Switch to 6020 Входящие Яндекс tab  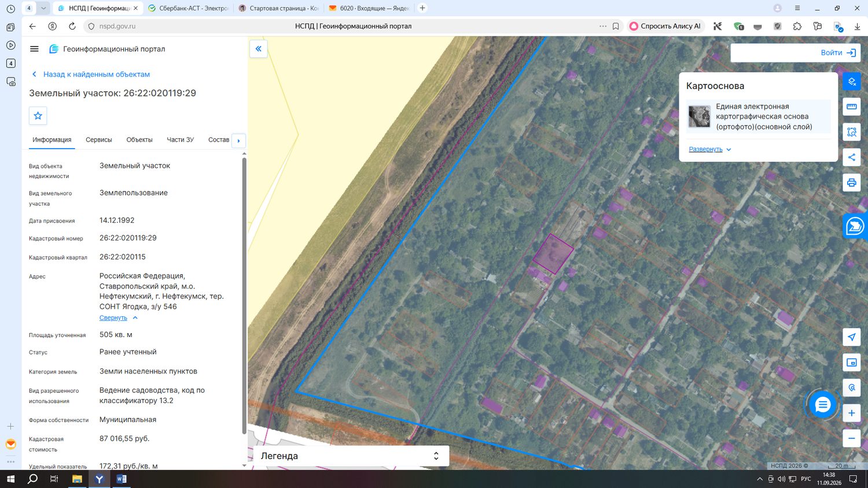[369, 8]
